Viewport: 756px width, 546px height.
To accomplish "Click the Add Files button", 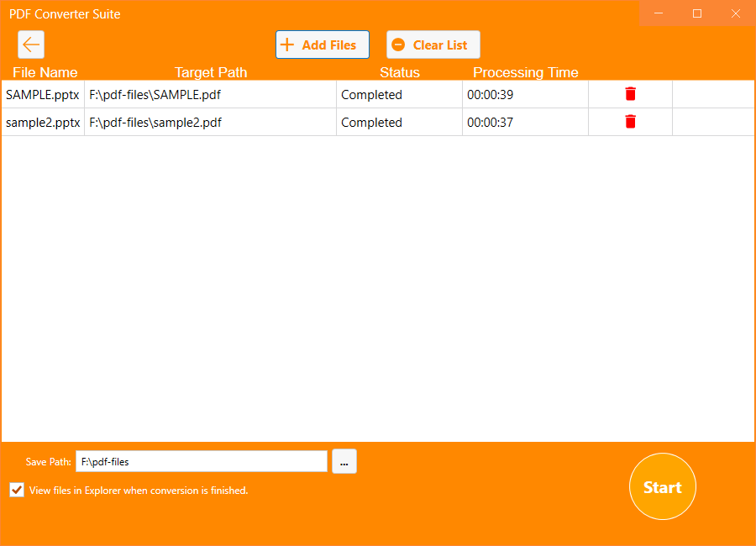I will [322, 44].
